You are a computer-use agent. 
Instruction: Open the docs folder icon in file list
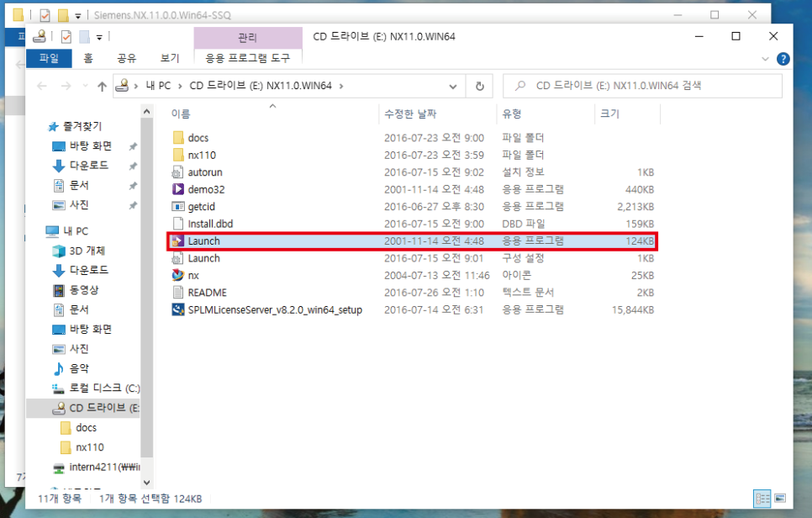tap(178, 138)
